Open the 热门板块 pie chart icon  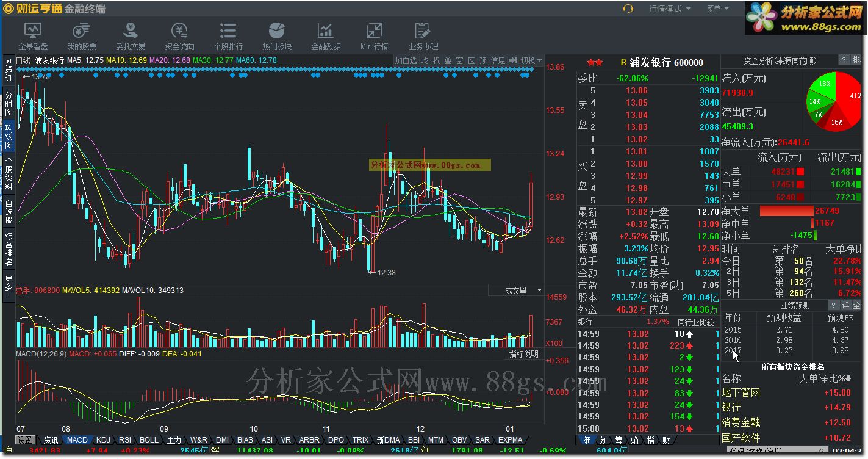point(277,36)
